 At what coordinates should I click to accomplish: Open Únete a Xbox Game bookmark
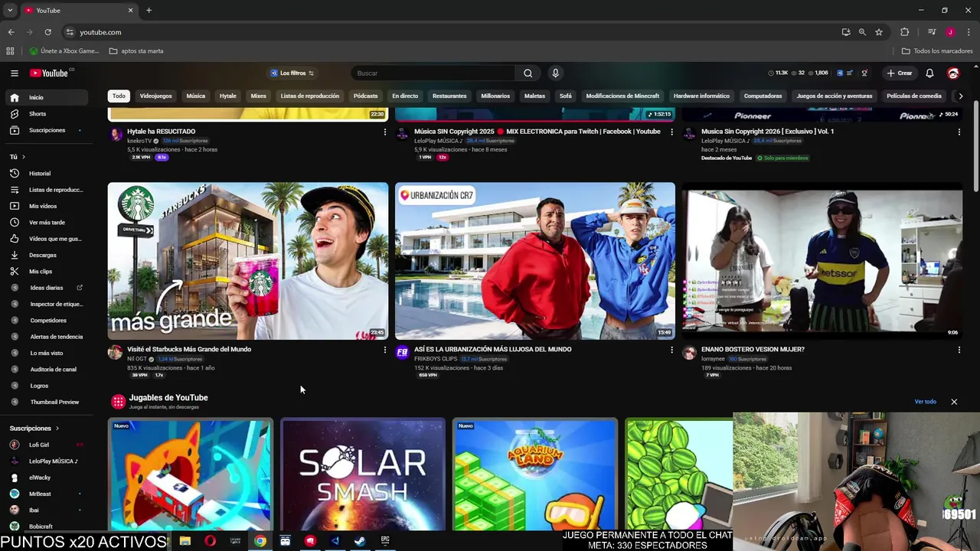tap(64, 51)
